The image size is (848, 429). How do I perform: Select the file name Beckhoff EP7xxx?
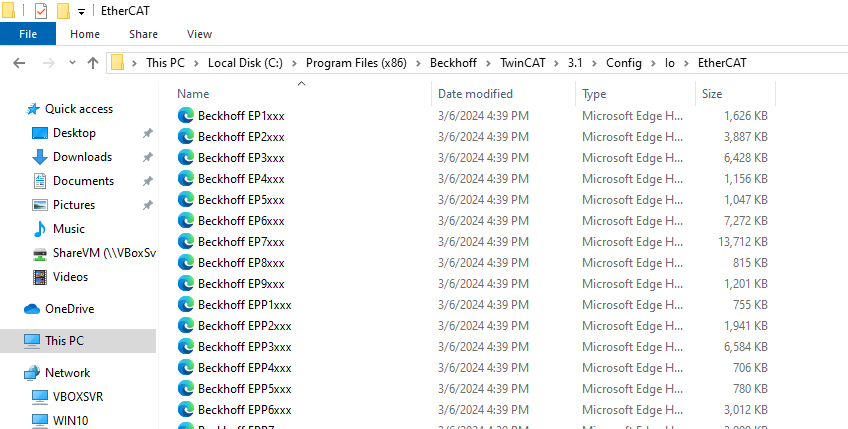[241, 242]
